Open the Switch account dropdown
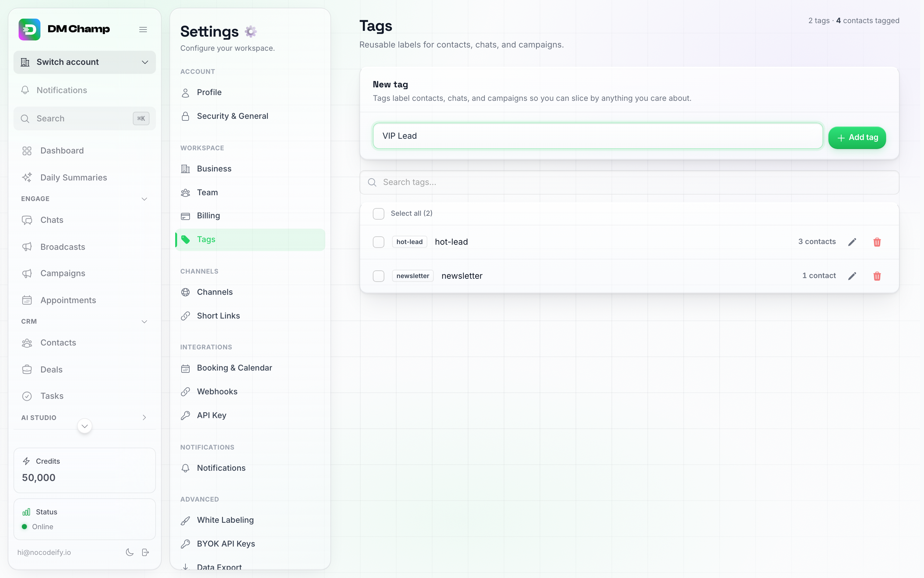Viewport: 924px width, 578px height. pyautogui.click(x=85, y=62)
